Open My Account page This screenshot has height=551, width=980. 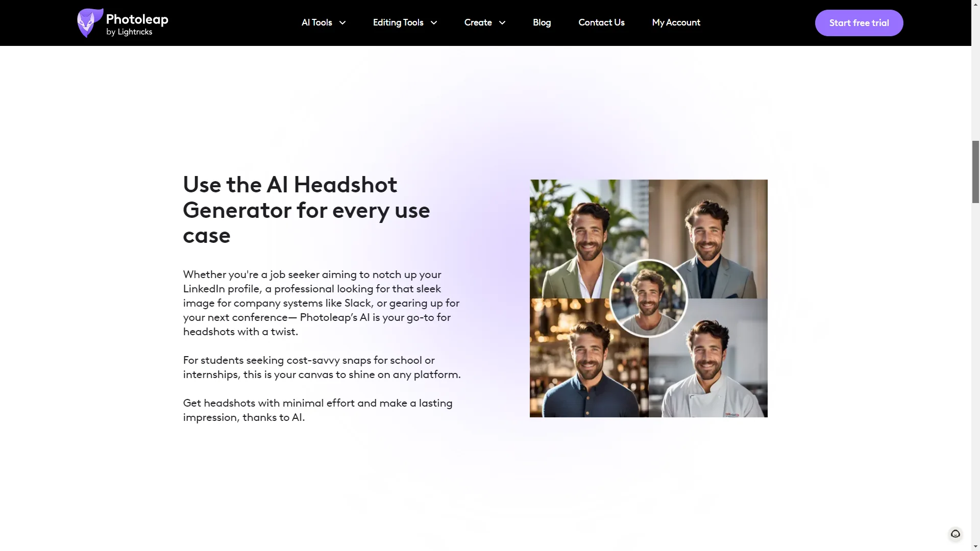pyautogui.click(x=676, y=22)
